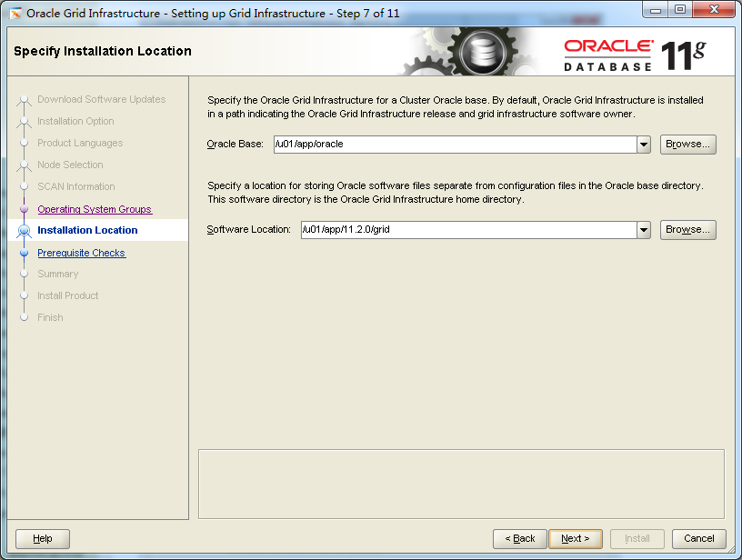
Task: Click the Finish step label
Action: pyautogui.click(x=50, y=317)
